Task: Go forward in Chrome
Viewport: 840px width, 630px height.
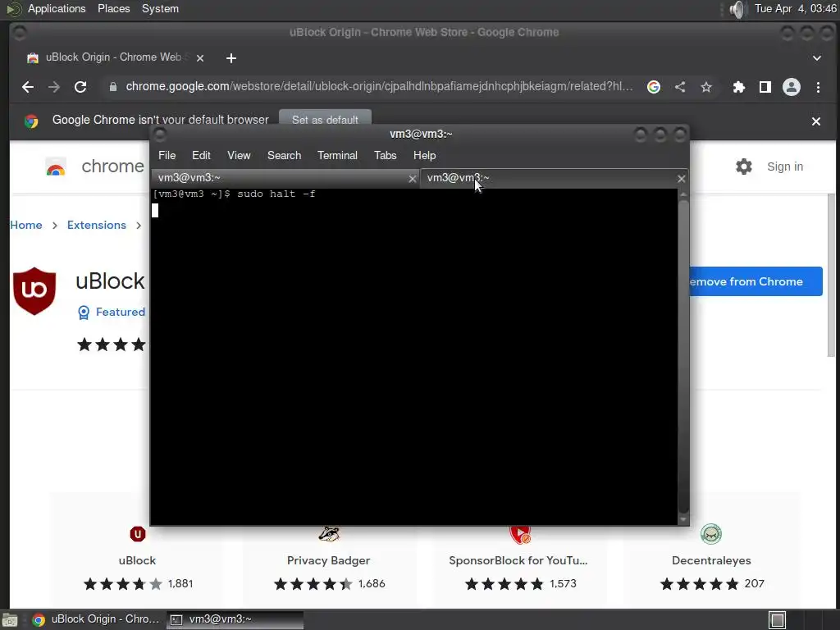Action: point(53,87)
